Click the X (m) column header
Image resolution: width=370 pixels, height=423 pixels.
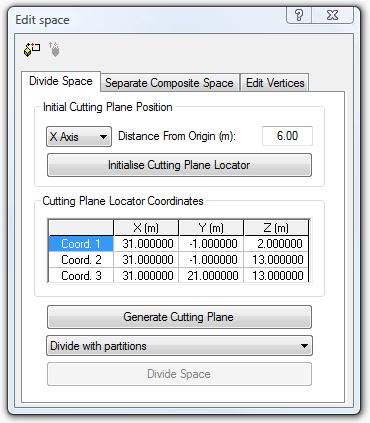tap(146, 228)
